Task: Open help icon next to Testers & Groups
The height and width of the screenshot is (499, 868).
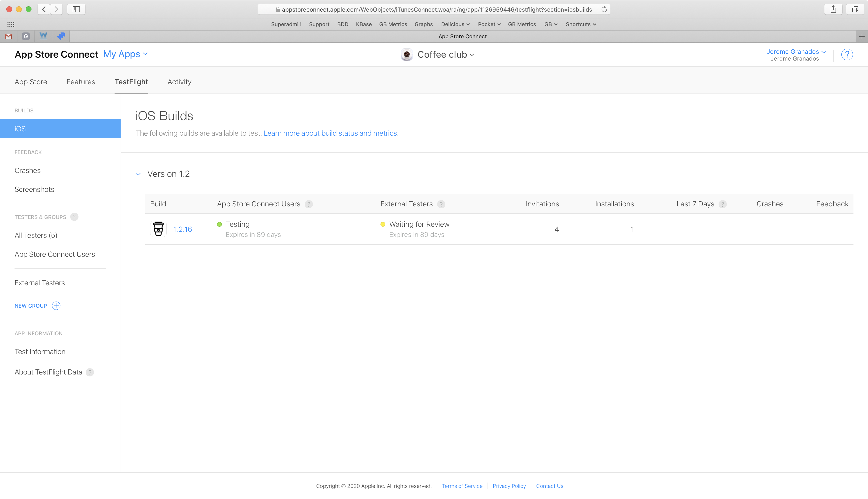Action: [74, 217]
